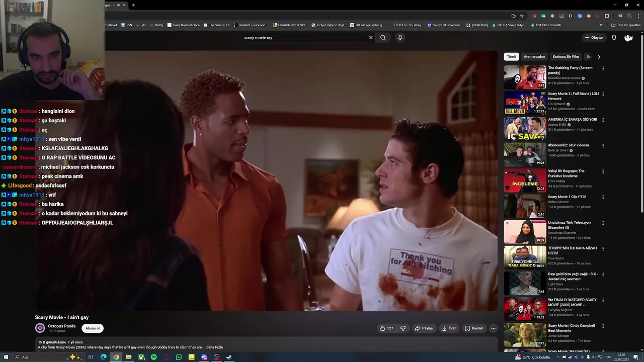Screen dimensions: 644x362
Task: Open Tüm Yer İşaretleri bookmarks folder
Action: [x=626, y=25]
